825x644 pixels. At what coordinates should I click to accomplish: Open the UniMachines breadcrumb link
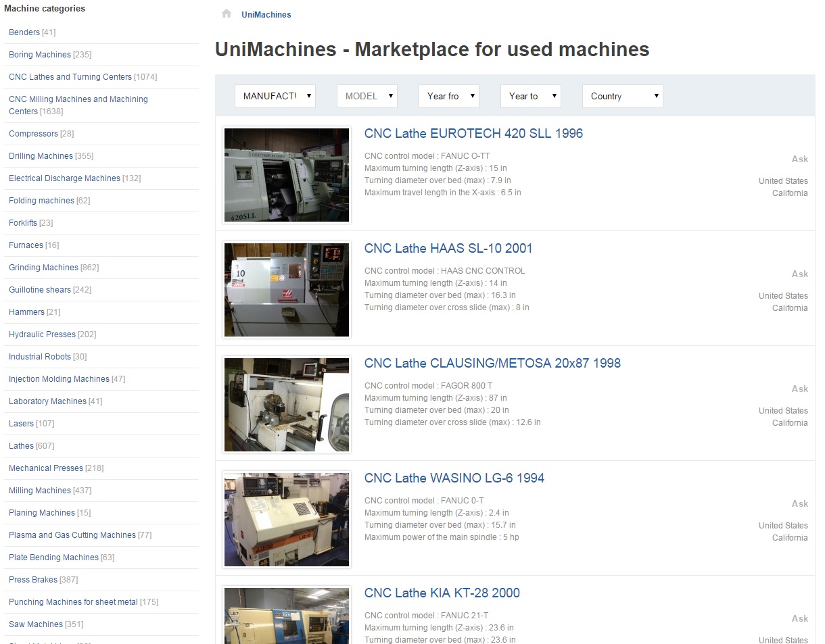pyautogui.click(x=266, y=14)
